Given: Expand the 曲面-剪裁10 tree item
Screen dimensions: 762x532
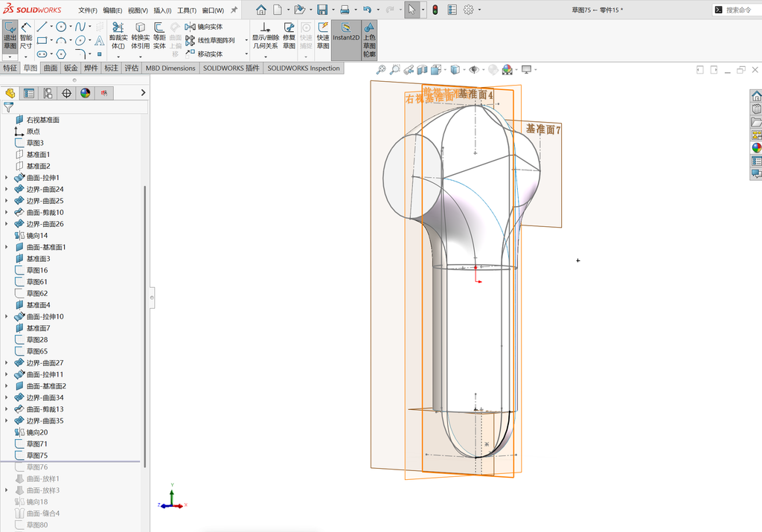Looking at the screenshot, I should pyautogui.click(x=6, y=212).
